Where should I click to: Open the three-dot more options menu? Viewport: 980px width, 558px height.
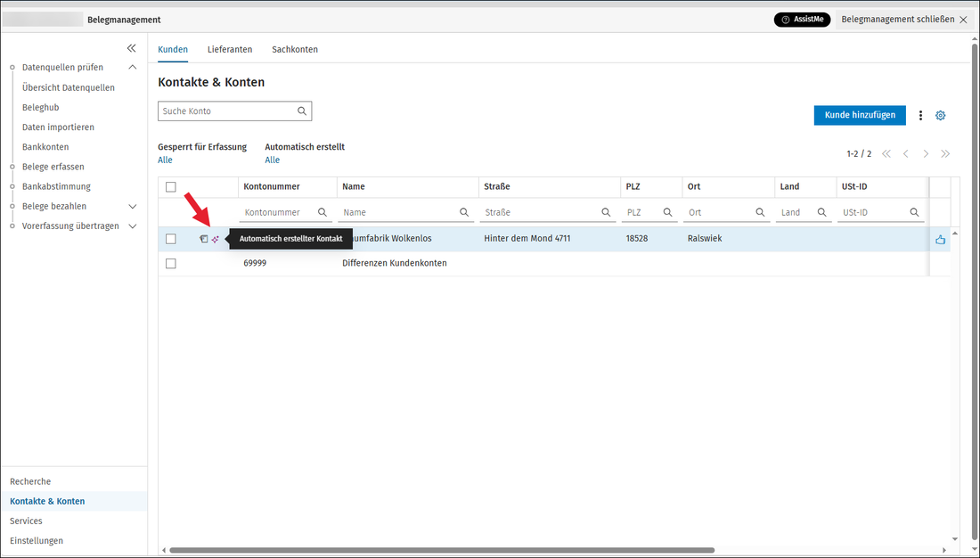click(920, 115)
